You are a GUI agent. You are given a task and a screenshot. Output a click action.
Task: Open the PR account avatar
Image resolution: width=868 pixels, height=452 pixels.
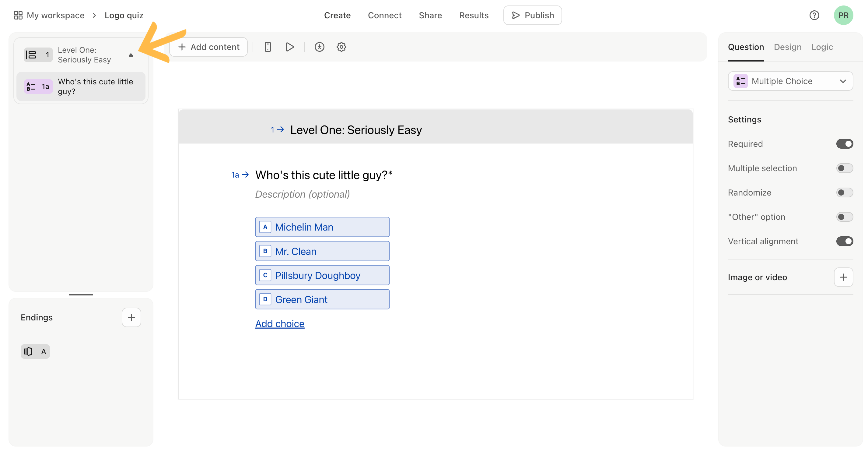coord(843,15)
